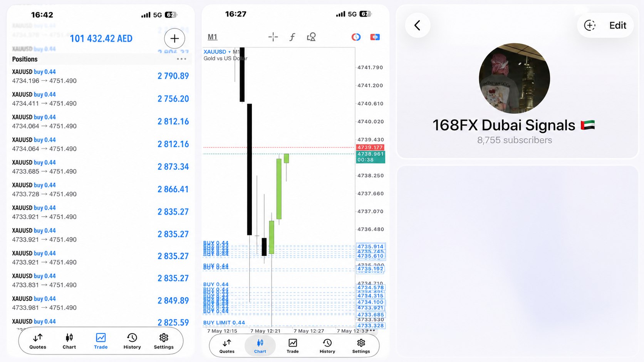This screenshot has width=644, height=362.
Task: Select the Trade tab in the left phone
Action: (x=101, y=341)
